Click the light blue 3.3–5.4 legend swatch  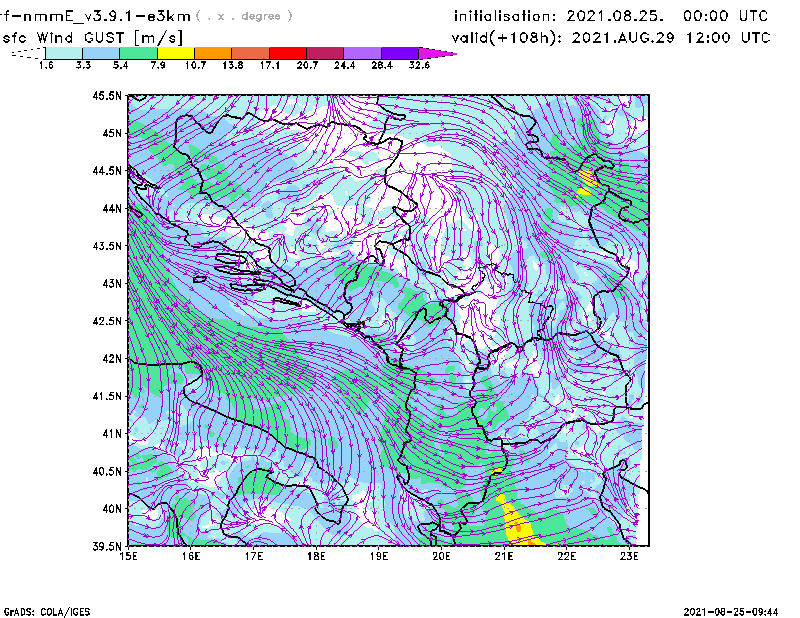pyautogui.click(x=101, y=53)
